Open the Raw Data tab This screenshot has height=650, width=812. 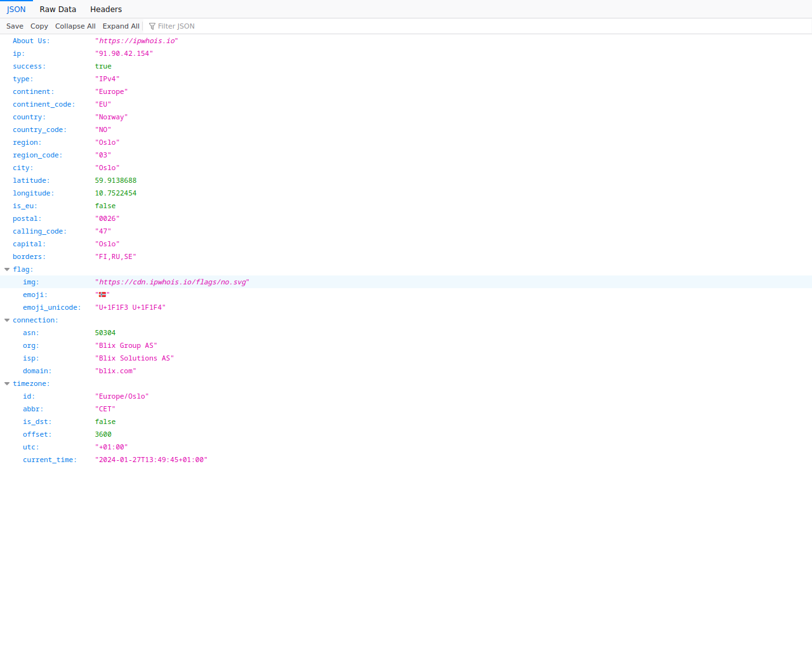tap(58, 9)
